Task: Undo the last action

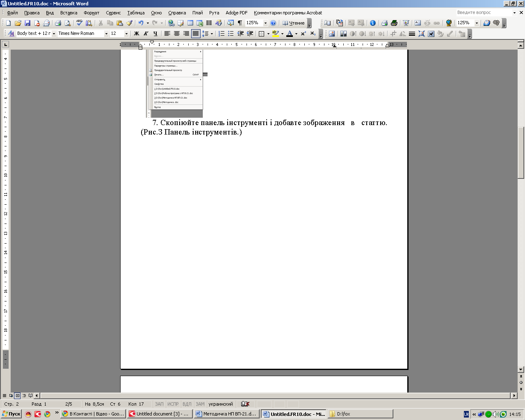Action: pos(141,23)
